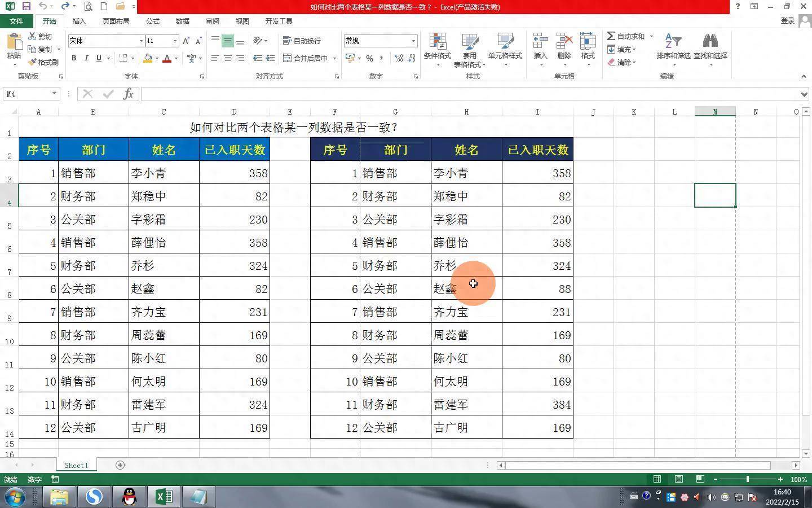812x508 pixels.
Task: Click the Insert Function fx icon
Action: (x=128, y=94)
